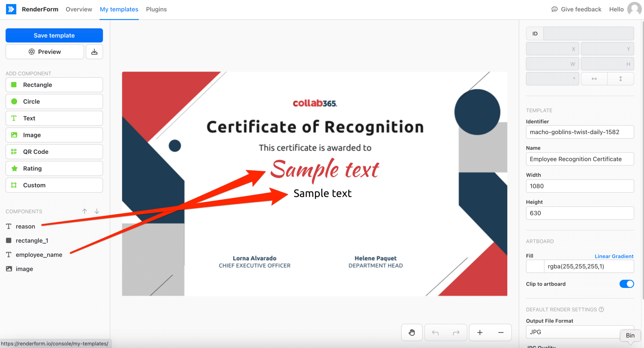Move selected component down in layer order
644x348 pixels.
97,211
